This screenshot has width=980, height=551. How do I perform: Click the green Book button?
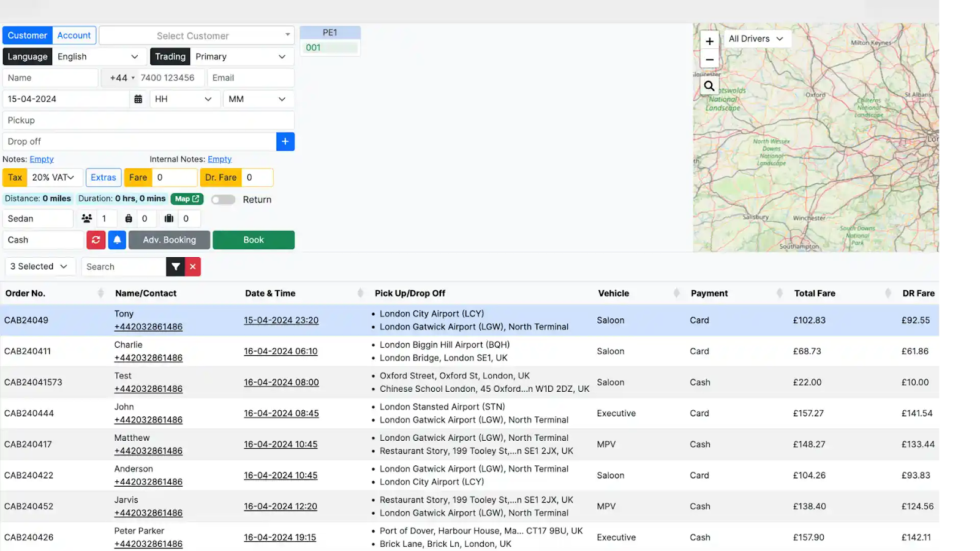pos(254,240)
